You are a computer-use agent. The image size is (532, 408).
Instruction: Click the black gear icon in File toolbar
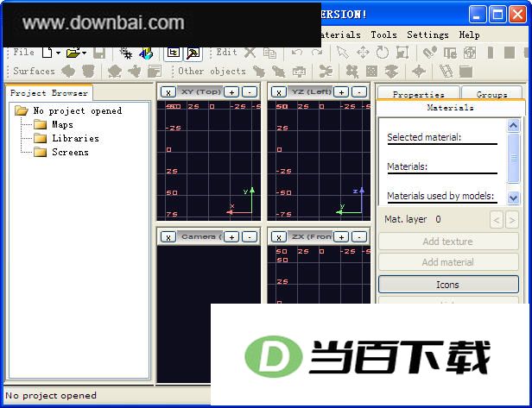126,53
